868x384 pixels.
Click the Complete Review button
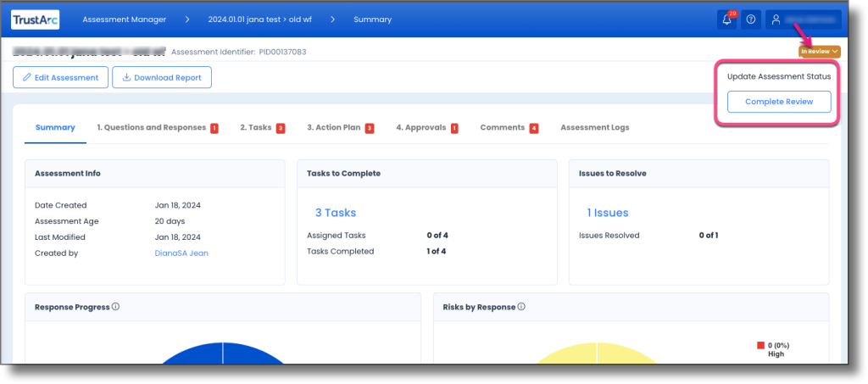(x=779, y=102)
